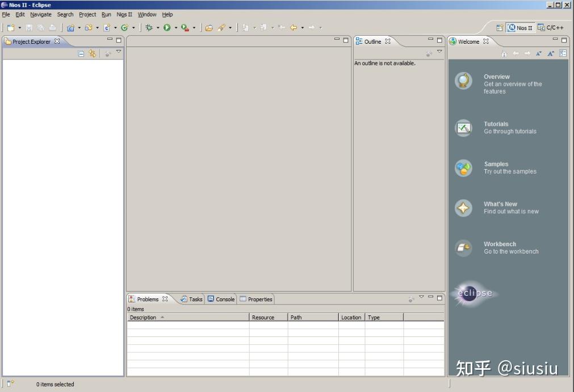The width and height of the screenshot is (574, 392).
Task: Open the Outline view menu triangle
Action: (x=439, y=52)
